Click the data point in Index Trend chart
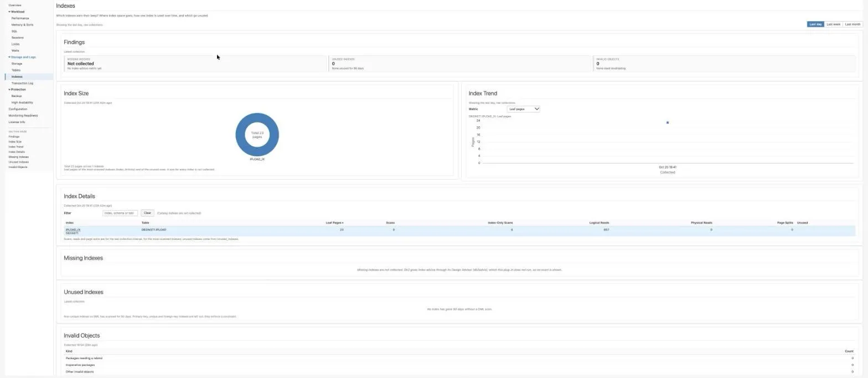The image size is (868, 378). tap(668, 122)
